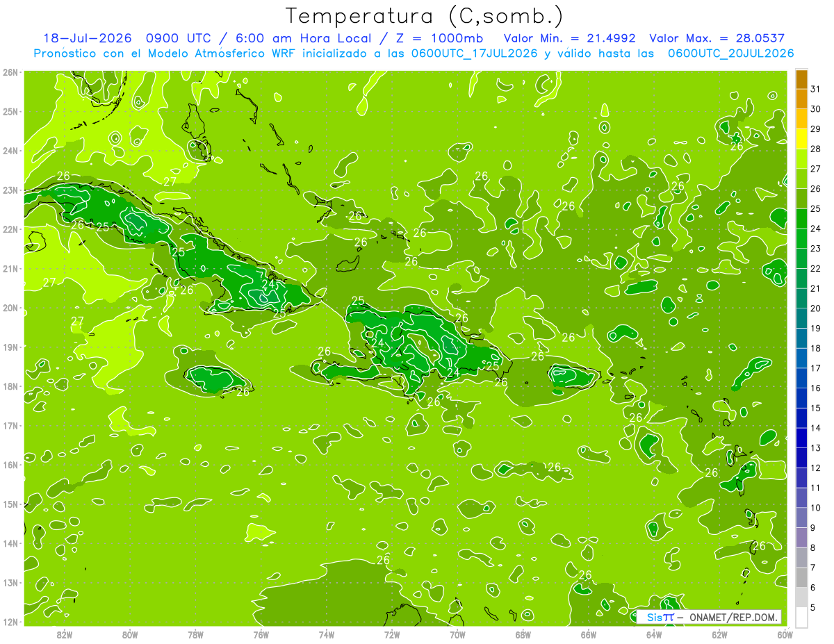Click the color bar value label 15

pos(815,408)
